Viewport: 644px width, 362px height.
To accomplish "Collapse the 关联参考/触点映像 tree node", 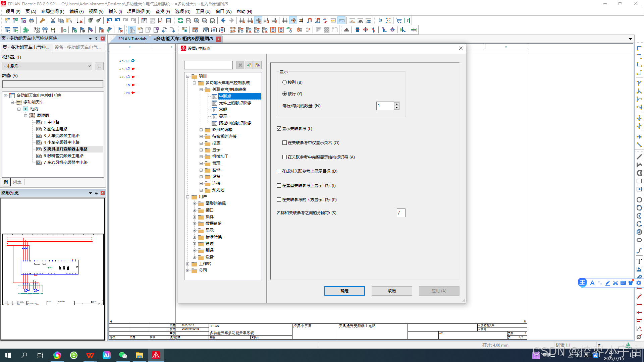I will point(201,89).
